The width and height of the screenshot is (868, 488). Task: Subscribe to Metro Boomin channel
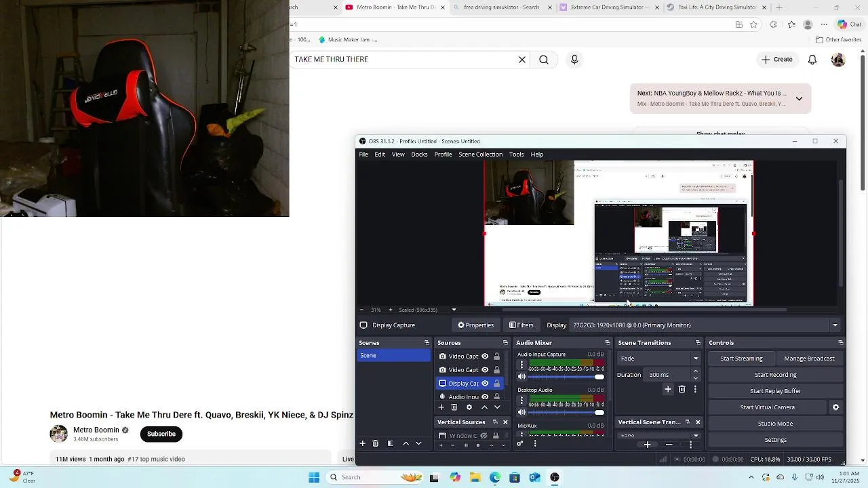pyautogui.click(x=161, y=434)
